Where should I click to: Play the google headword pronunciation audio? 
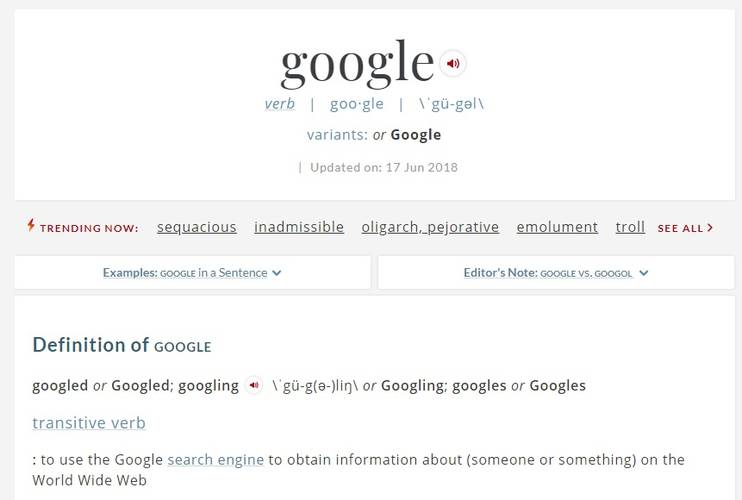pyautogui.click(x=453, y=63)
